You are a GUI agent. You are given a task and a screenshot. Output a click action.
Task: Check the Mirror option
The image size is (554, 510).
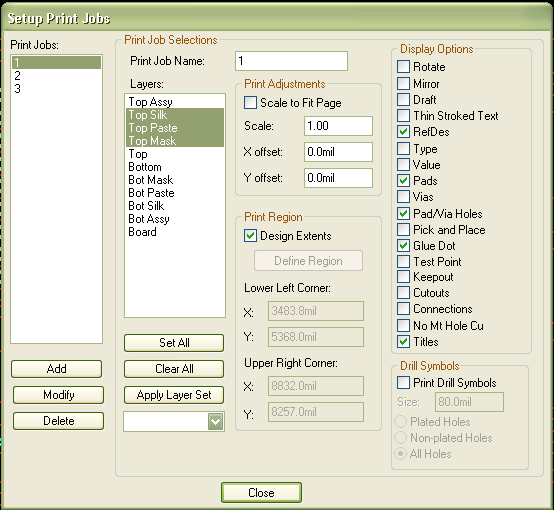pyautogui.click(x=403, y=84)
